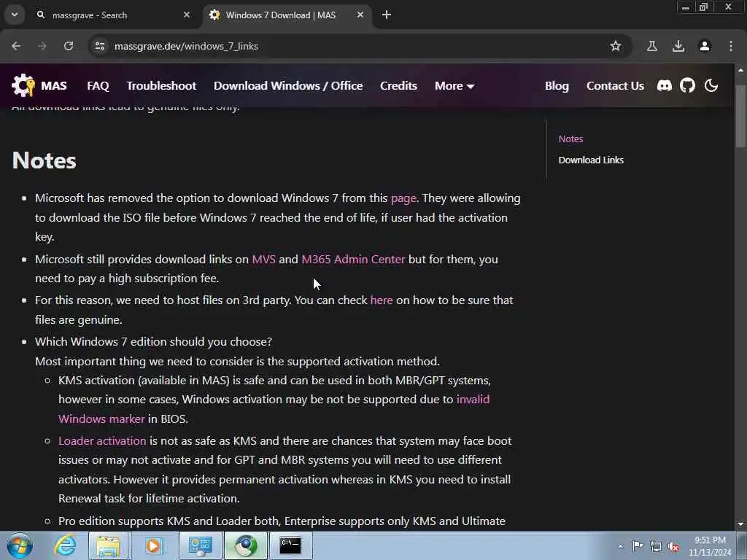Go to the Credits page

coord(399,86)
